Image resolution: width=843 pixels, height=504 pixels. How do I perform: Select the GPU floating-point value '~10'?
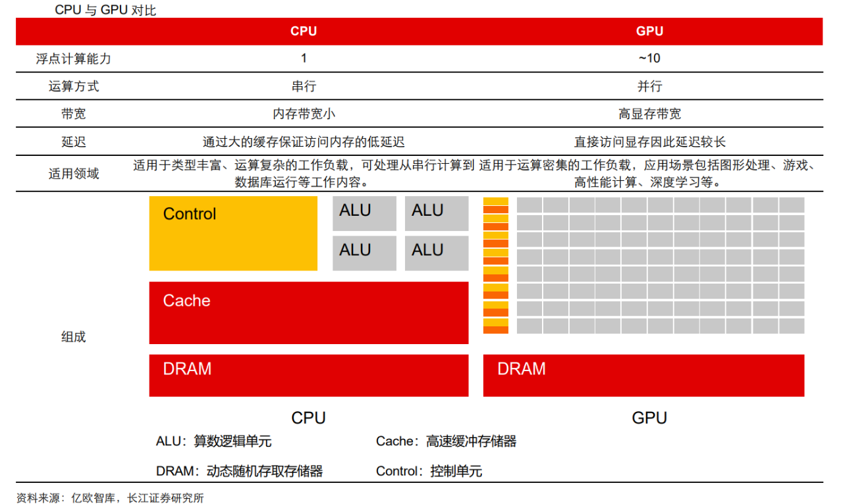(x=649, y=59)
